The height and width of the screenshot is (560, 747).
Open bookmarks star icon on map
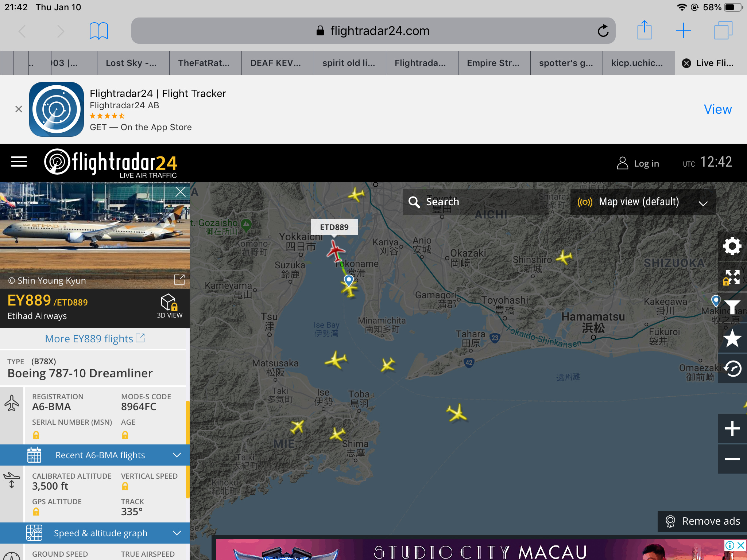(732, 338)
